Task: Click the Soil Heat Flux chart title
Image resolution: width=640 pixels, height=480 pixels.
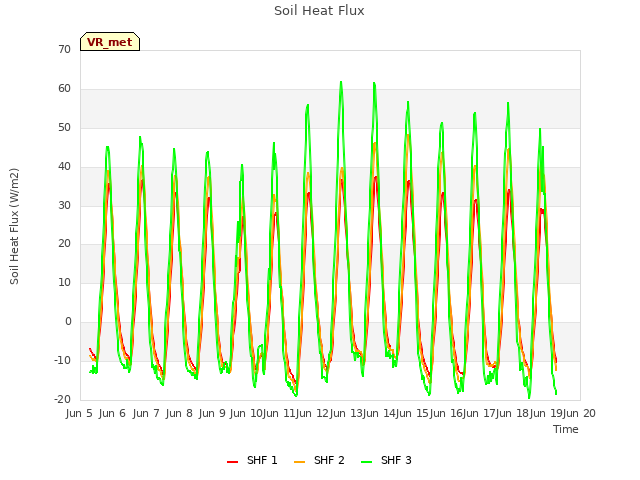Action: (319, 11)
